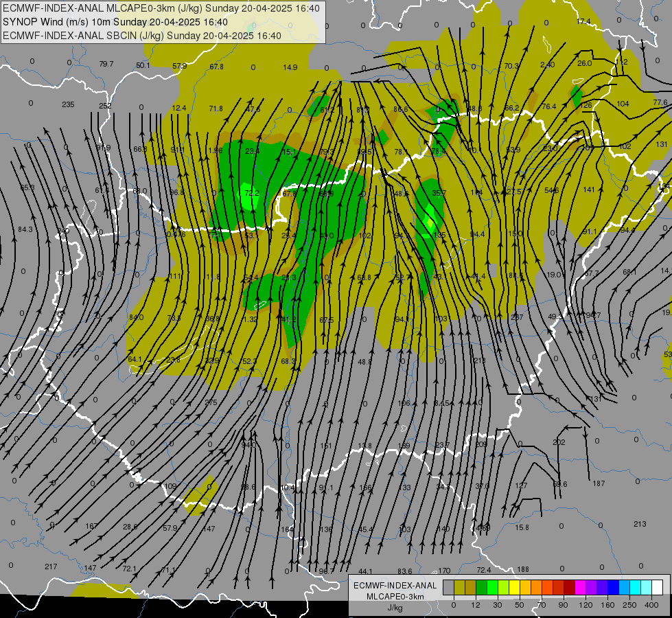Click the map value '188'

pos(523,569)
